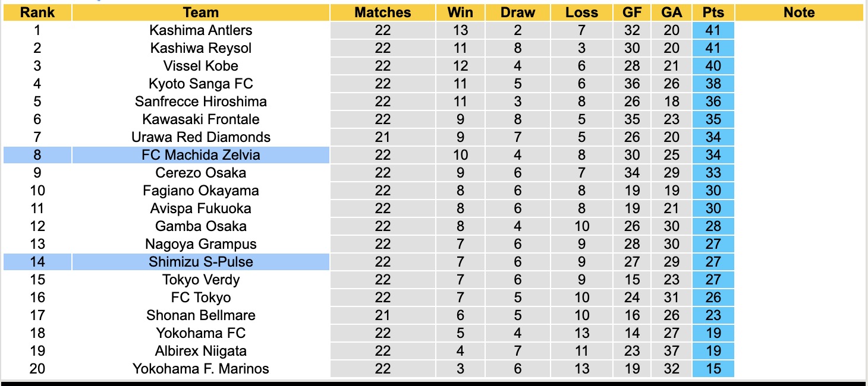
Task: Select the Win column header
Action: tap(460, 12)
